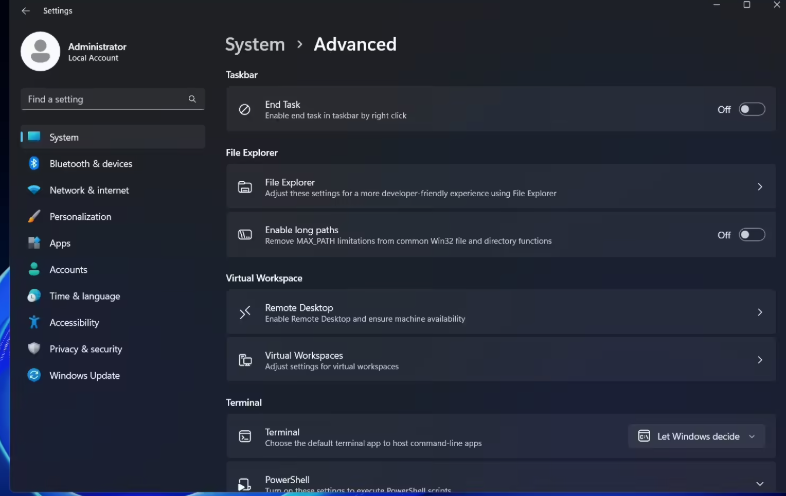This screenshot has width=786, height=496.
Task: Click the Find a setting search box
Action: pos(105,99)
